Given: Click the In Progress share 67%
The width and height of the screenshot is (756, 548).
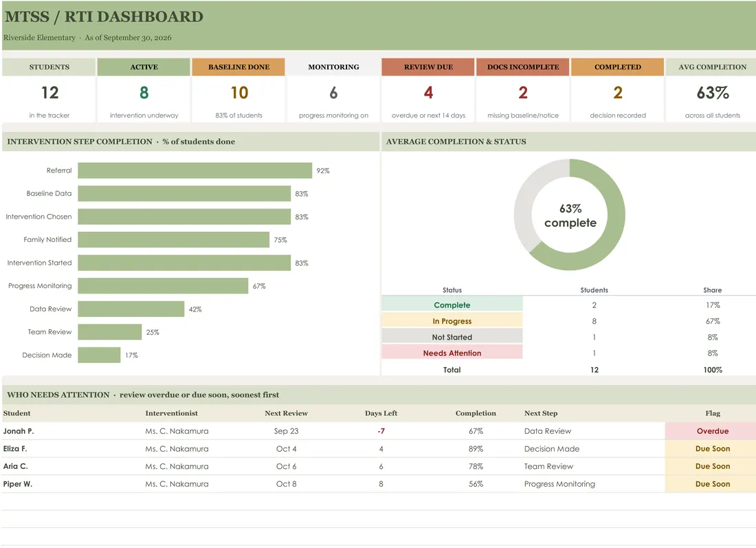Looking at the screenshot, I should (x=713, y=321).
